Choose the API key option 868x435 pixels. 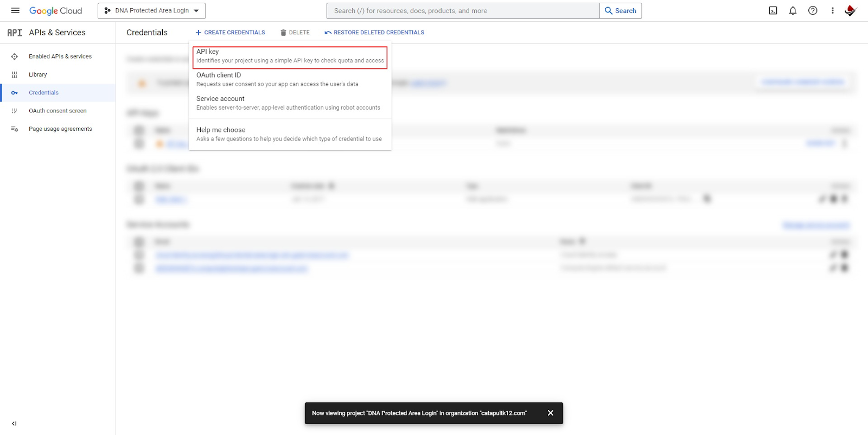pyautogui.click(x=290, y=56)
